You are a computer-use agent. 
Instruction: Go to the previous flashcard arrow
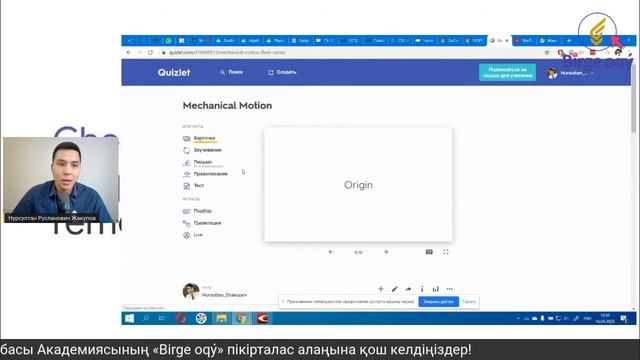click(331, 252)
